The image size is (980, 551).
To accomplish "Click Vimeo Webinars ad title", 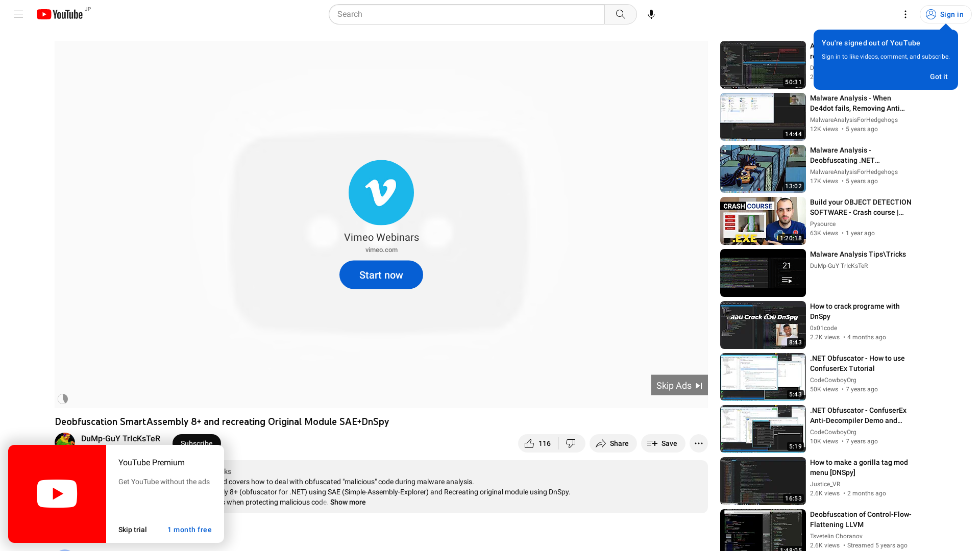I will pyautogui.click(x=381, y=237).
